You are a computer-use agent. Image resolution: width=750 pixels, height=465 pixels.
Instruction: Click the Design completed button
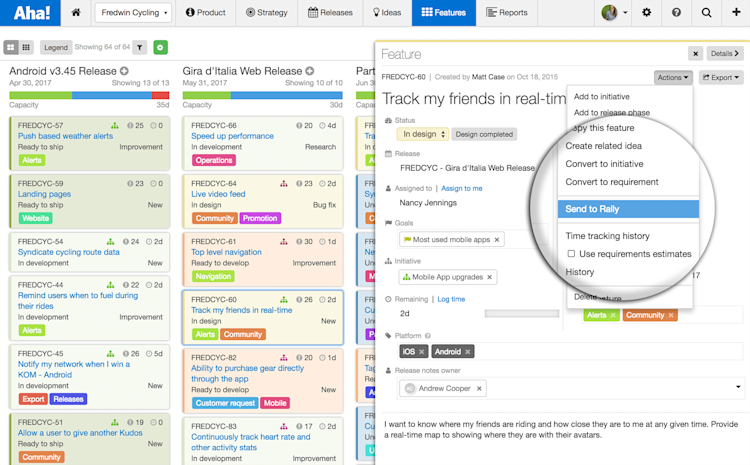pos(484,134)
